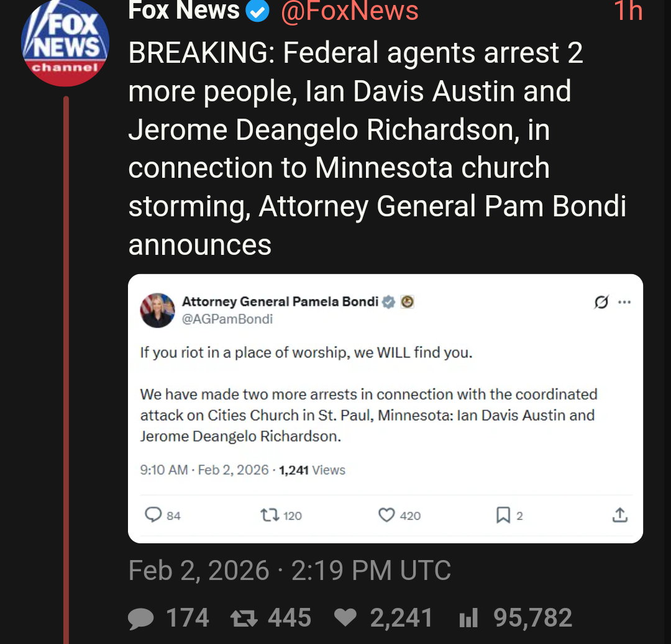Open the Fox News profile avatar
Screen dimensions: 671x644
point(65,42)
